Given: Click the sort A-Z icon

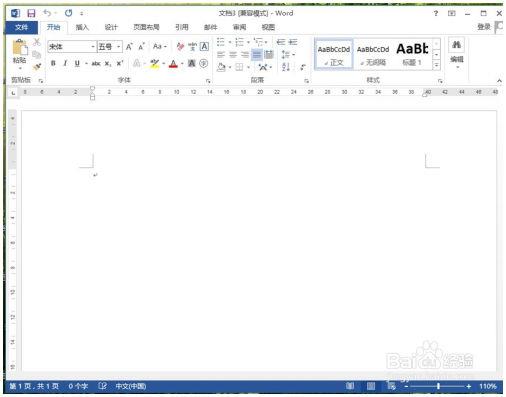Looking at the screenshot, I should point(286,67).
